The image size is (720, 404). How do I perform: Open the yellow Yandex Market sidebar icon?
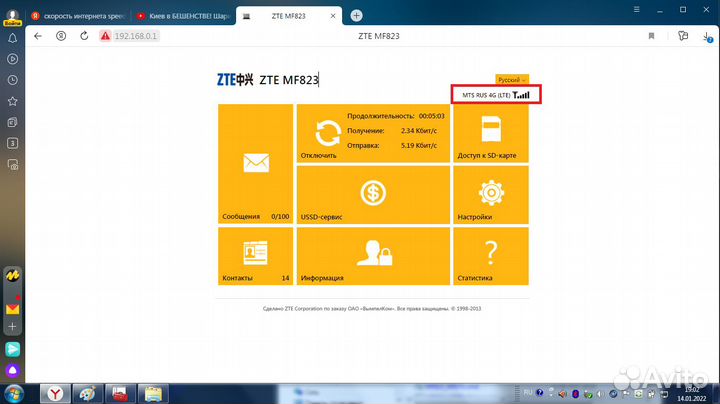[12, 275]
